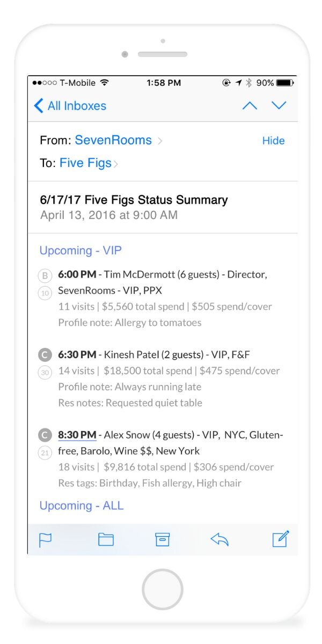This screenshot has width=322, height=644.
Task: Expand the SevenRooms sender chevron
Action: click(x=160, y=141)
